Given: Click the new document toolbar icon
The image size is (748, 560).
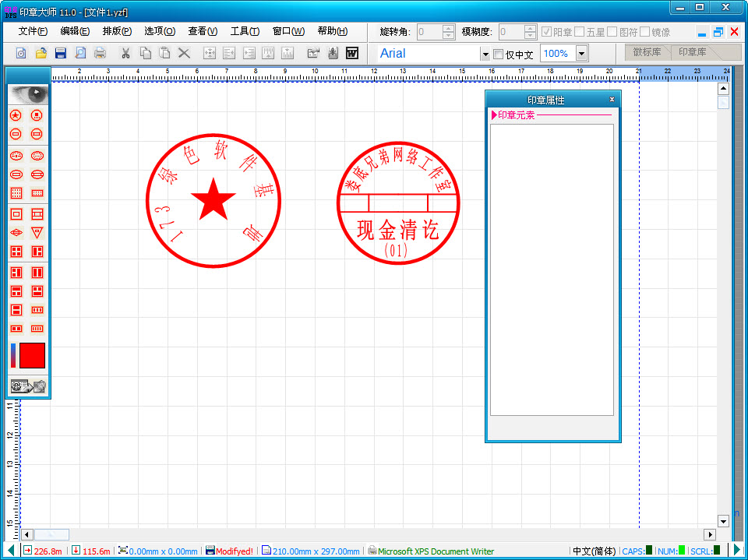Looking at the screenshot, I should pos(21,53).
